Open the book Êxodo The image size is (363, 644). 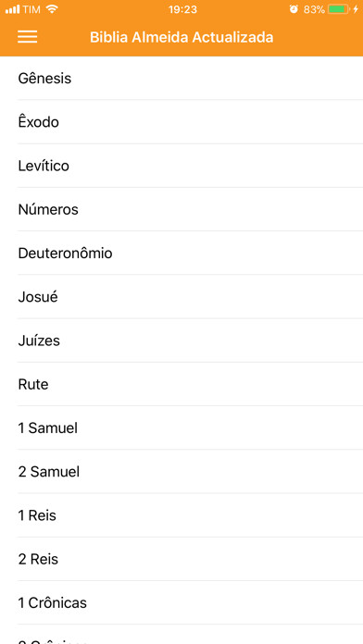[181, 122]
